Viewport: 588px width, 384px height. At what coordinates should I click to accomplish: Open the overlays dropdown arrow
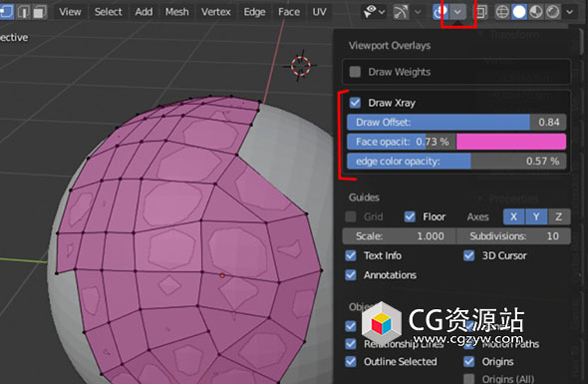click(x=457, y=12)
